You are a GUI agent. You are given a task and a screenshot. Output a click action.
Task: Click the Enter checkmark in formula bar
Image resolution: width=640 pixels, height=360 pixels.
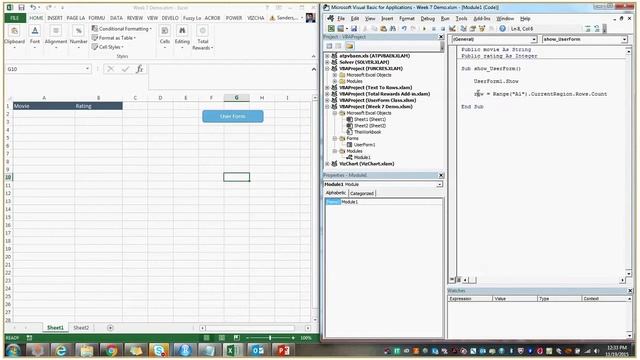click(x=125, y=69)
